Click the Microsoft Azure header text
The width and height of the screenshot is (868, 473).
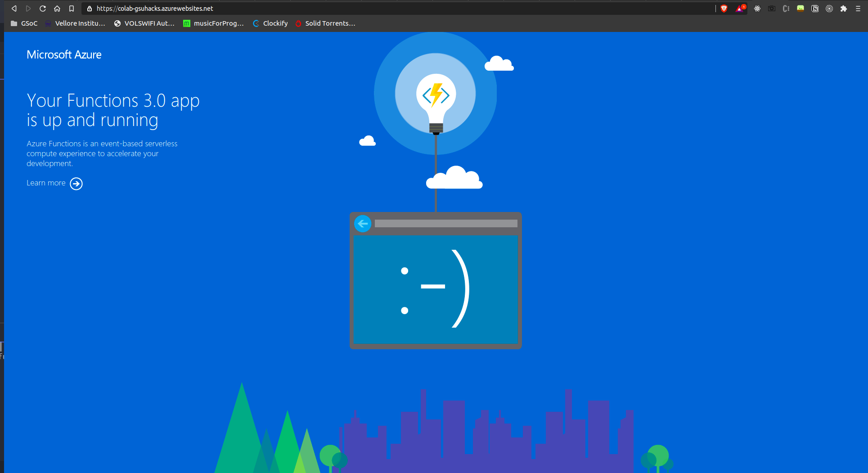tap(64, 54)
